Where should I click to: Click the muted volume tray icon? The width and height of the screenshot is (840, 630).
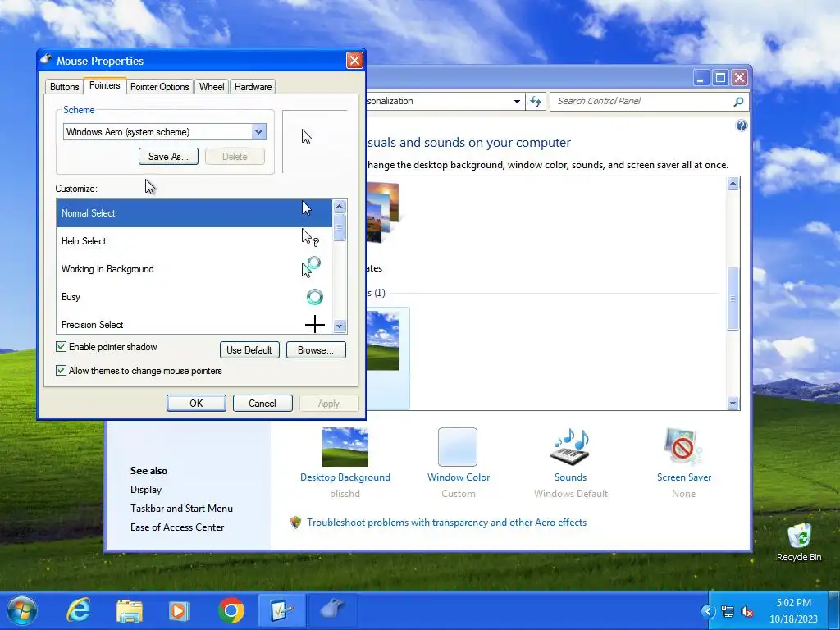pyautogui.click(x=746, y=611)
